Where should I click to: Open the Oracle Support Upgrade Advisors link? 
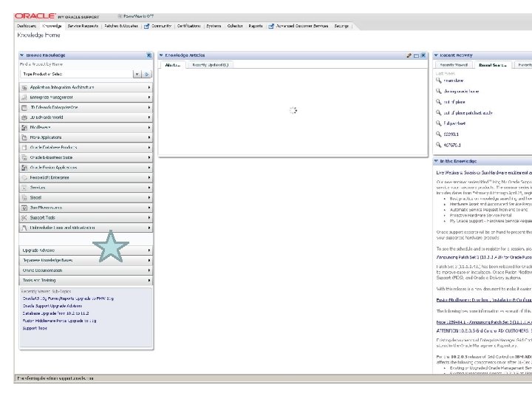pyautogui.click(x=52, y=306)
